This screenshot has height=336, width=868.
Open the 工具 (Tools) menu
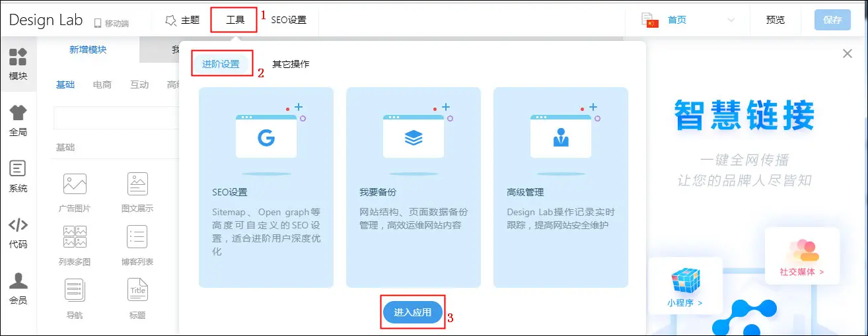click(x=235, y=20)
